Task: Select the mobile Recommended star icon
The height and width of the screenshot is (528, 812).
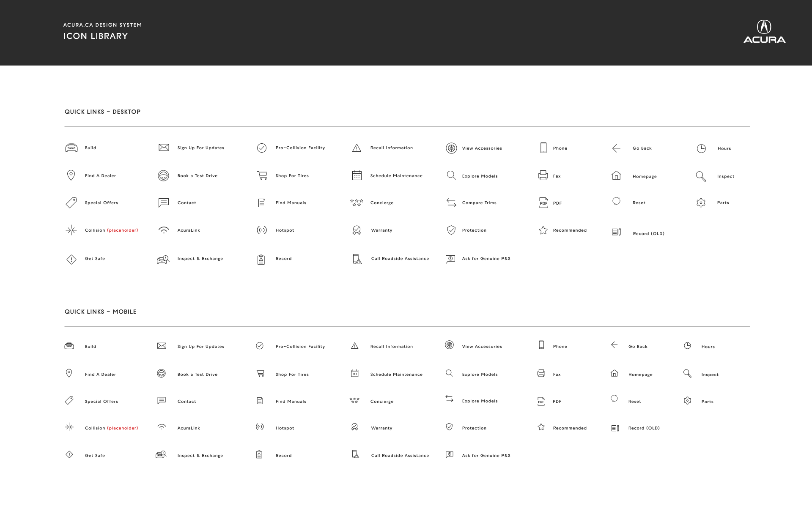Action: point(541,427)
